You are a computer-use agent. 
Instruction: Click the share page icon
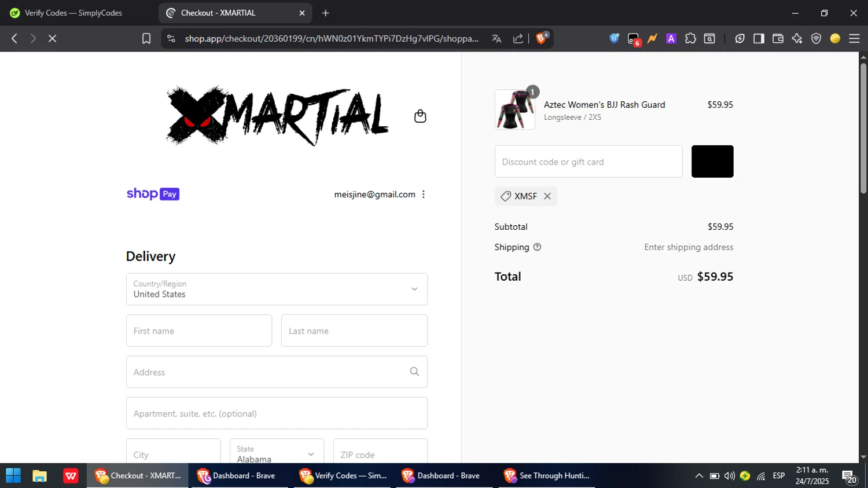point(518,38)
